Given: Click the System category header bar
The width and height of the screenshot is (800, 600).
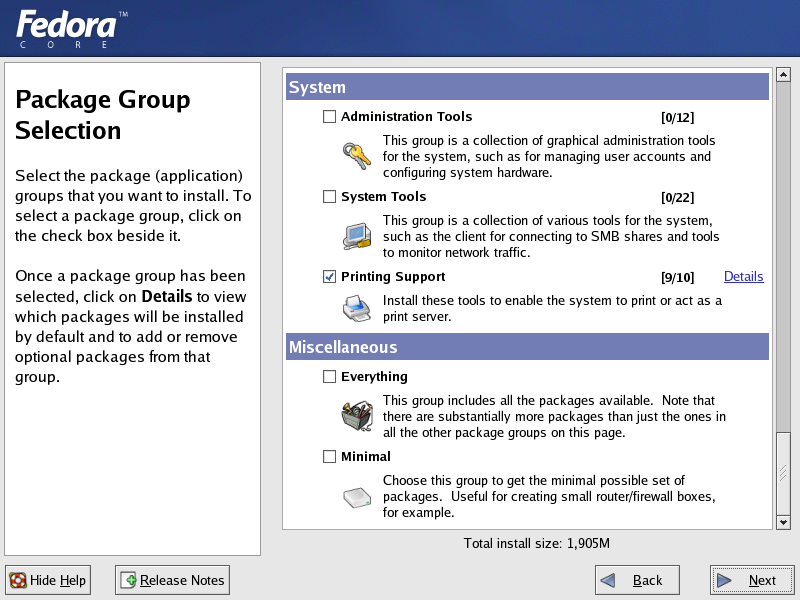Looking at the screenshot, I should tap(527, 87).
